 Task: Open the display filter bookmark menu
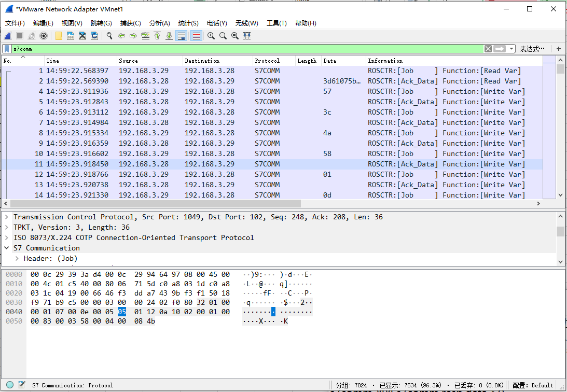click(x=7, y=49)
